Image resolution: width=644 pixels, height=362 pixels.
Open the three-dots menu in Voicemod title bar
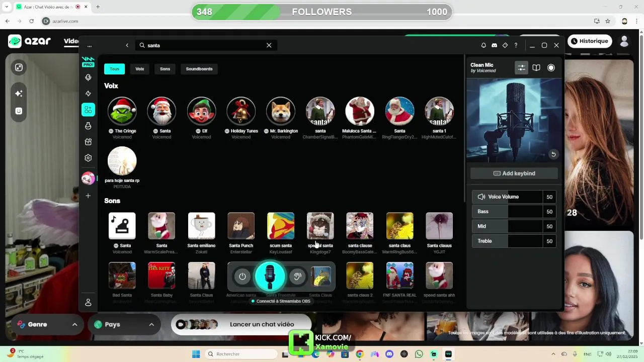[x=90, y=45]
